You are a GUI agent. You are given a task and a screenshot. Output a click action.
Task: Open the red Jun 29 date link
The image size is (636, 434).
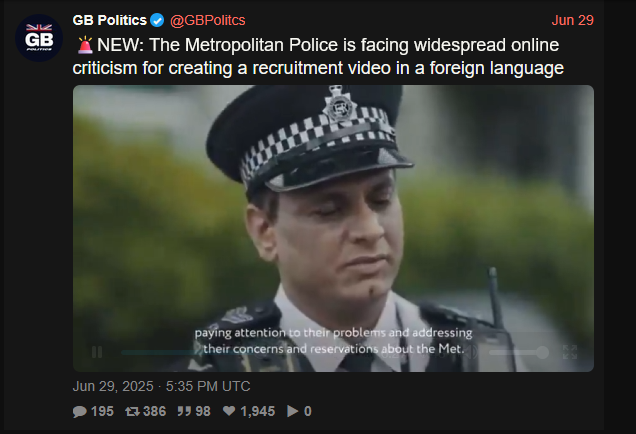click(572, 20)
